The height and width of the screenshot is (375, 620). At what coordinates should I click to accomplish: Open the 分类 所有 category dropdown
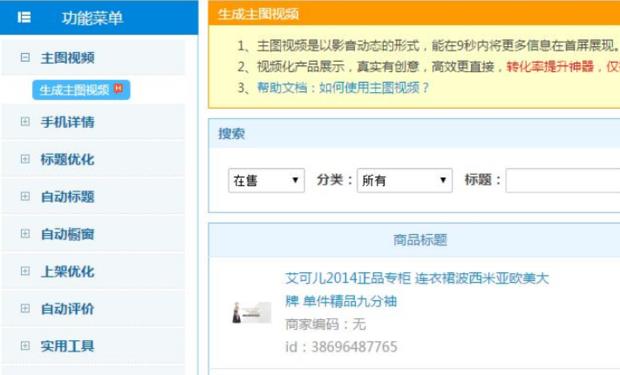click(405, 180)
